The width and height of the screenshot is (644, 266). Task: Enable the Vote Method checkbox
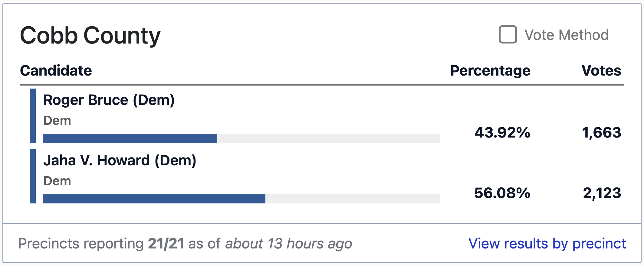coord(508,34)
